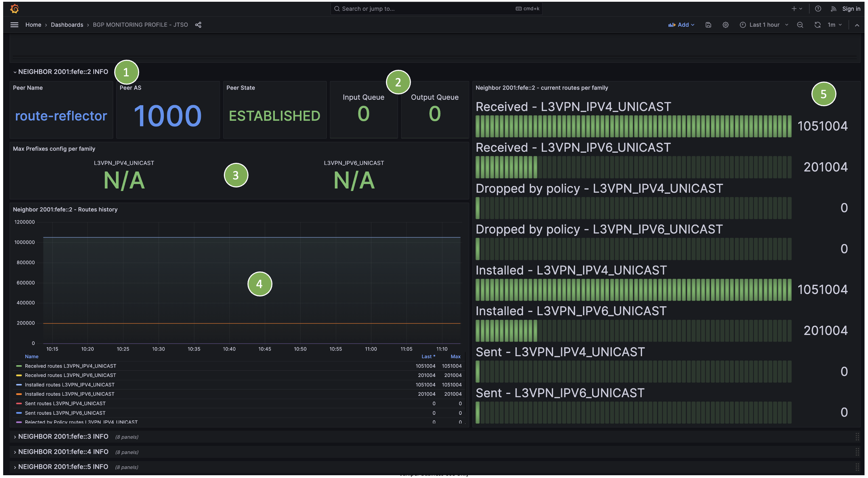Open the hamburger navigation menu

coord(14,25)
